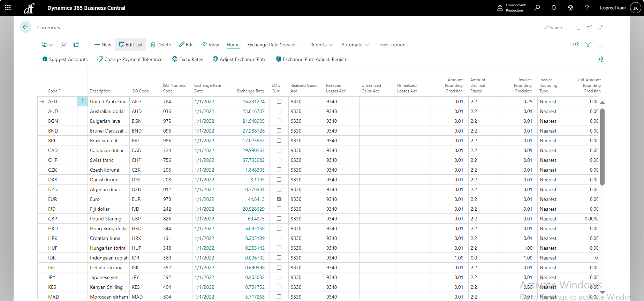Open the app launcher waffle icon
The width and height of the screenshot is (644, 301).
[8, 8]
